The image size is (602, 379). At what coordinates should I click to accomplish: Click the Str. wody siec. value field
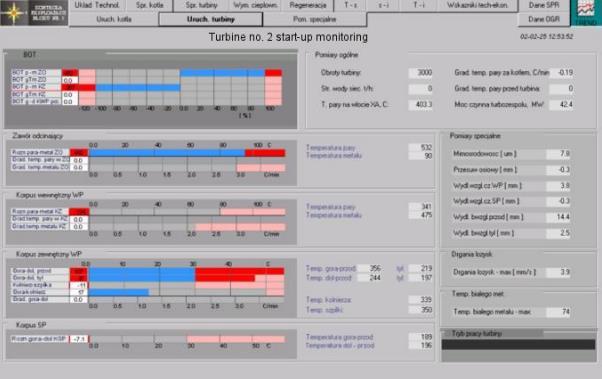click(420, 89)
